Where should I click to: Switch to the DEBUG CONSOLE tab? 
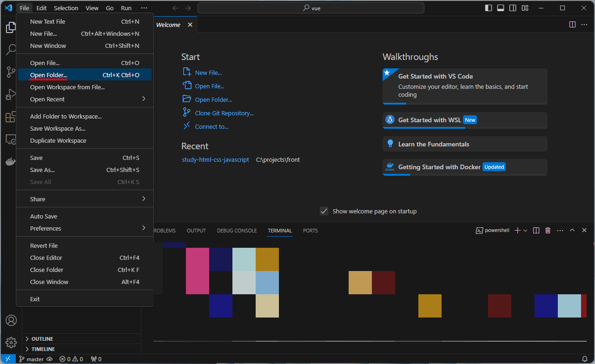click(x=237, y=231)
